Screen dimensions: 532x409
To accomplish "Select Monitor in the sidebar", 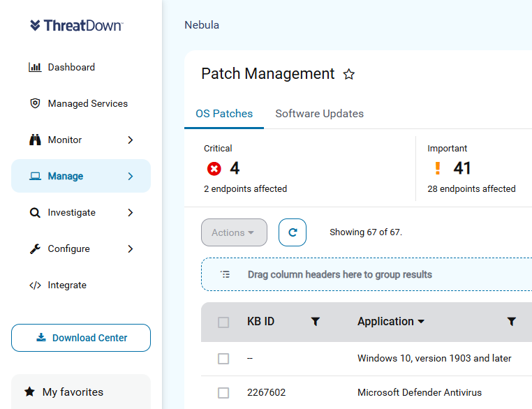I will click(x=81, y=140).
